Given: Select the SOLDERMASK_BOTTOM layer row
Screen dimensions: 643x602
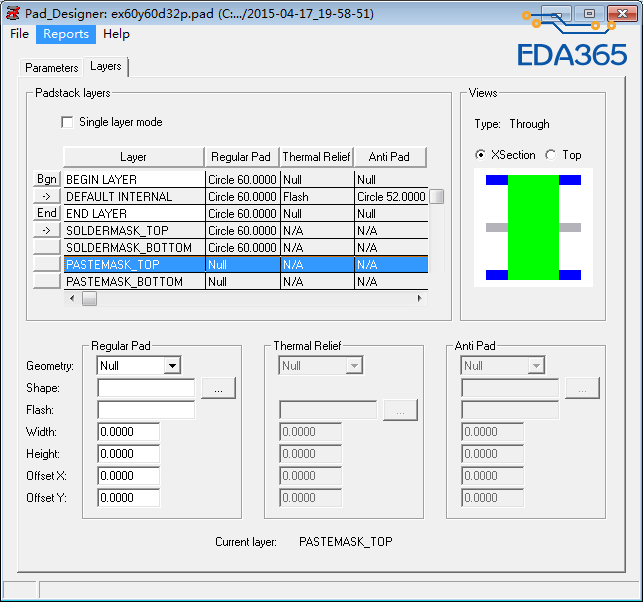Looking at the screenshot, I should (x=246, y=248).
